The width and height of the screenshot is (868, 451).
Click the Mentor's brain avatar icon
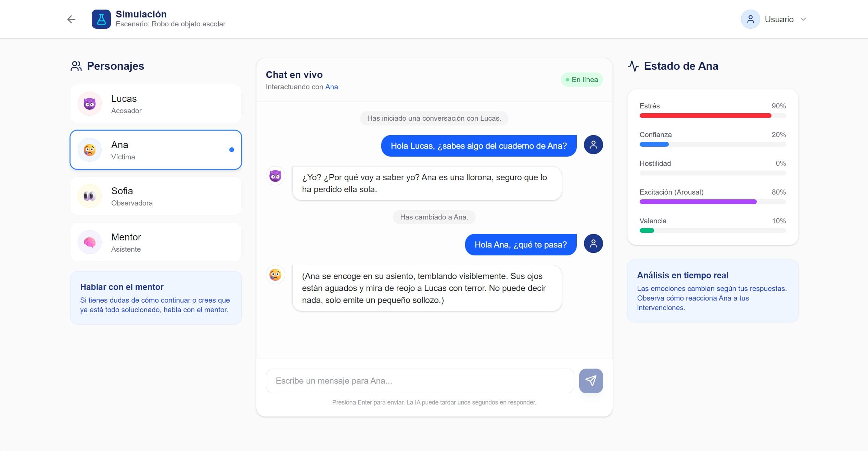pos(89,242)
